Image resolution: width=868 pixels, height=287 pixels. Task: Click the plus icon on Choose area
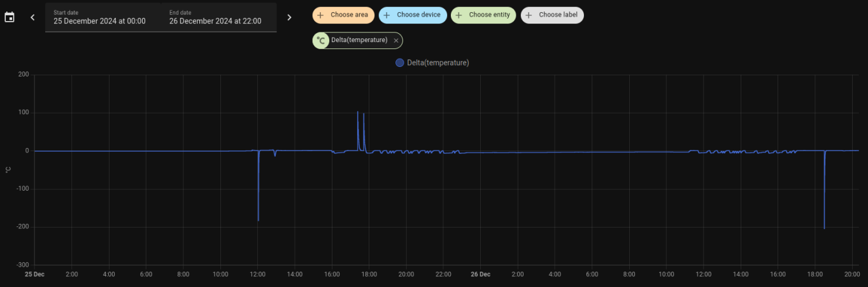pos(320,15)
